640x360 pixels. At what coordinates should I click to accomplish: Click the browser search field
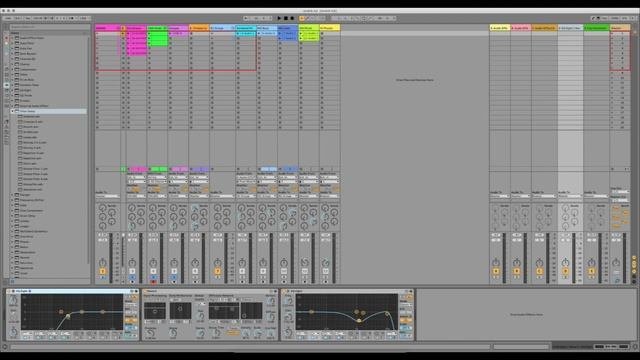(49, 27)
